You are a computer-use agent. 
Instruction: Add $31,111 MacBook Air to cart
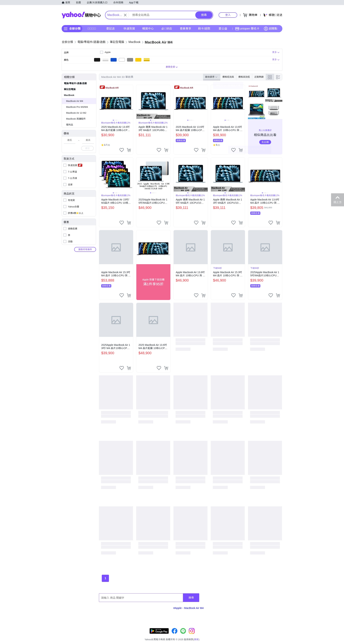(166, 150)
